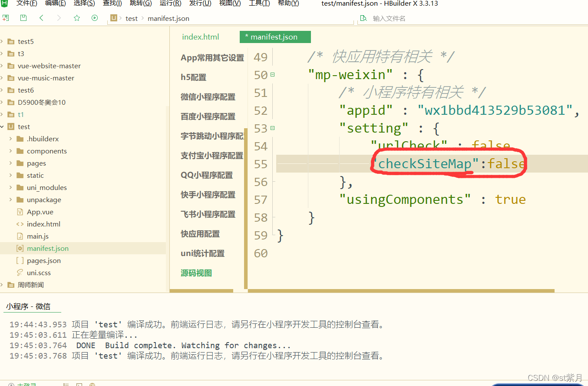Open 快应用配置 section
The height and width of the screenshot is (386, 588).
(200, 234)
